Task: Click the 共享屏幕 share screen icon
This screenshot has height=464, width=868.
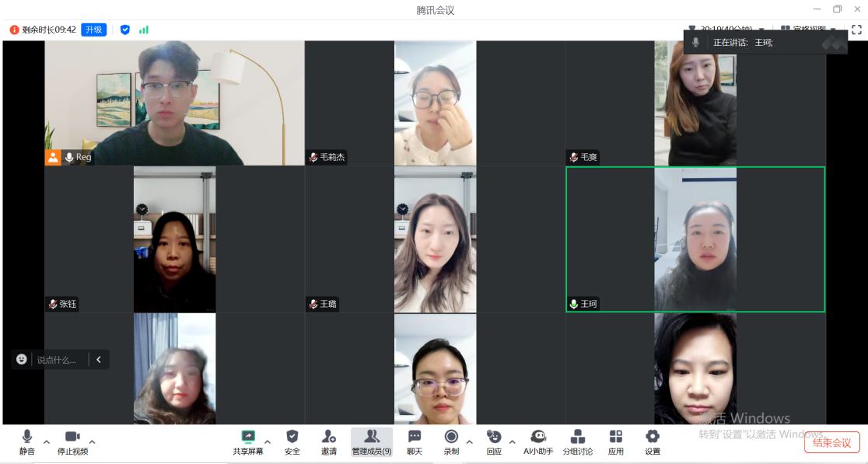Action: (248, 441)
